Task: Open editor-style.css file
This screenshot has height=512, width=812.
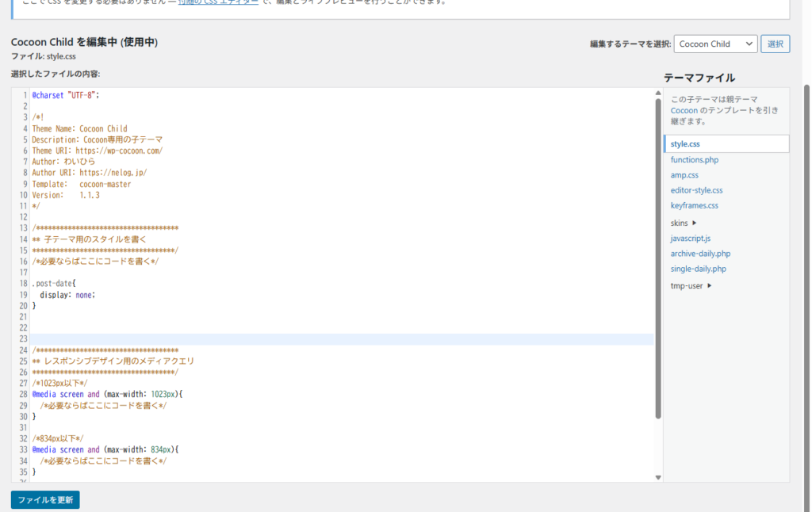Action: click(x=696, y=190)
